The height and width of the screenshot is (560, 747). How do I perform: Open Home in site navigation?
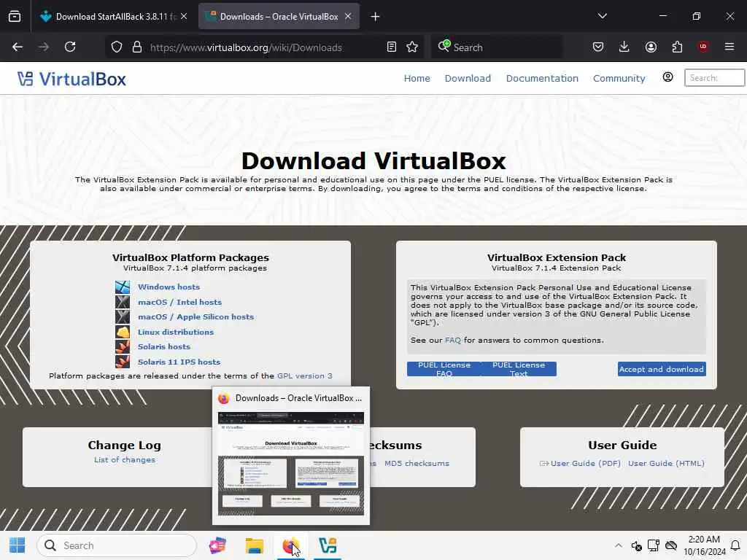click(x=417, y=78)
